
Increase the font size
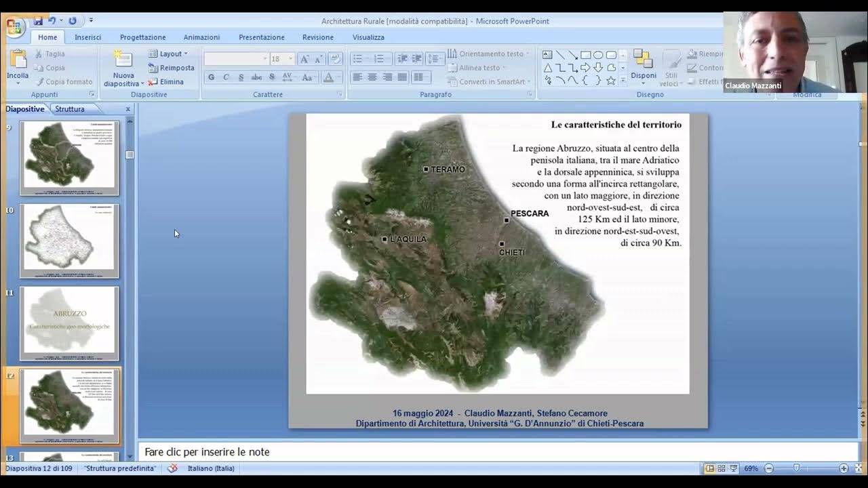305,59
